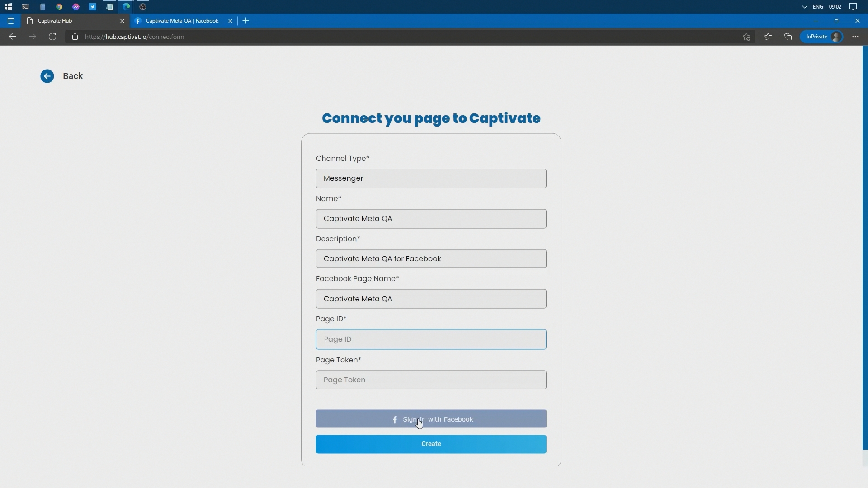
Task: Switch to Captivate Meta QA Facebook tab
Action: (182, 21)
